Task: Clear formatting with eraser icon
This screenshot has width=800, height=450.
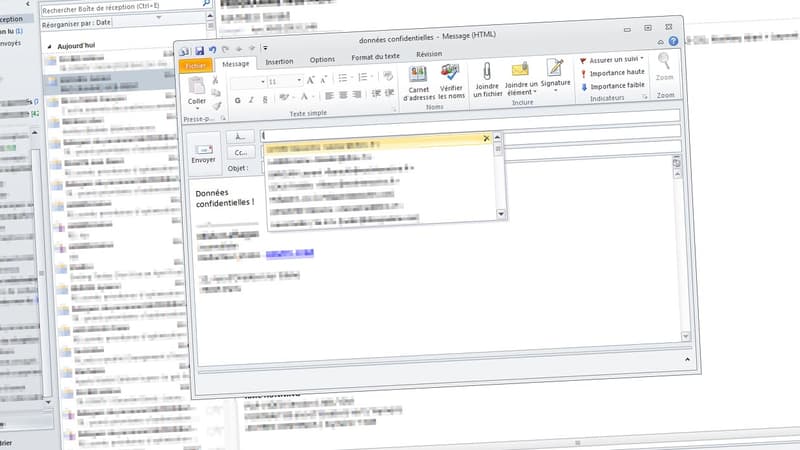Action: (388, 76)
